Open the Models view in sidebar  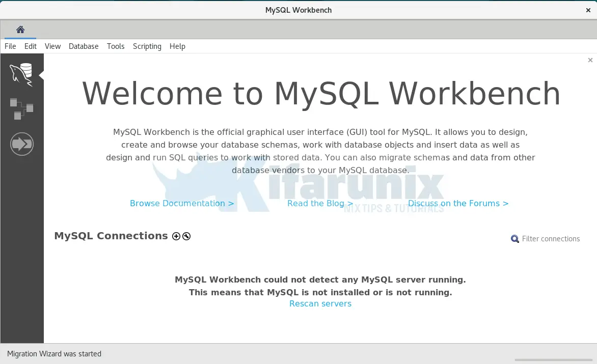pos(21,108)
